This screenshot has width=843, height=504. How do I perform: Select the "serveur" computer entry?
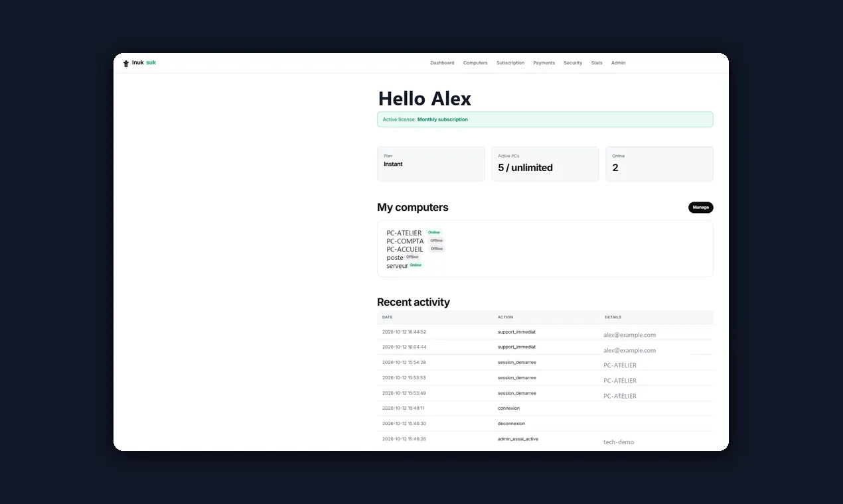point(398,266)
